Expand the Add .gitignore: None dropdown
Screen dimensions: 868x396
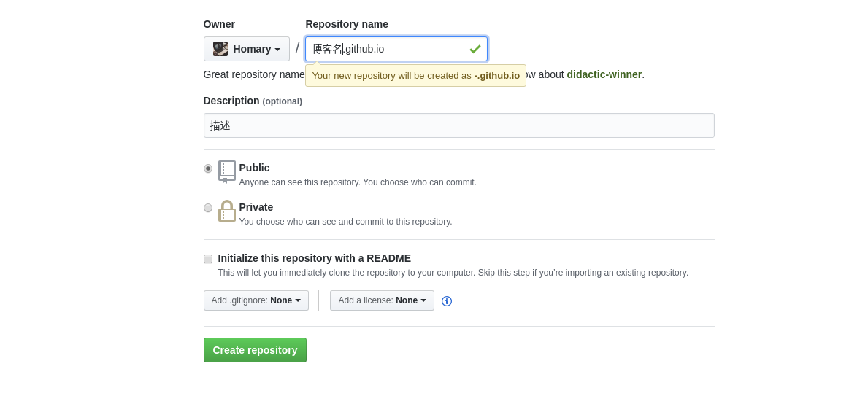click(x=256, y=300)
